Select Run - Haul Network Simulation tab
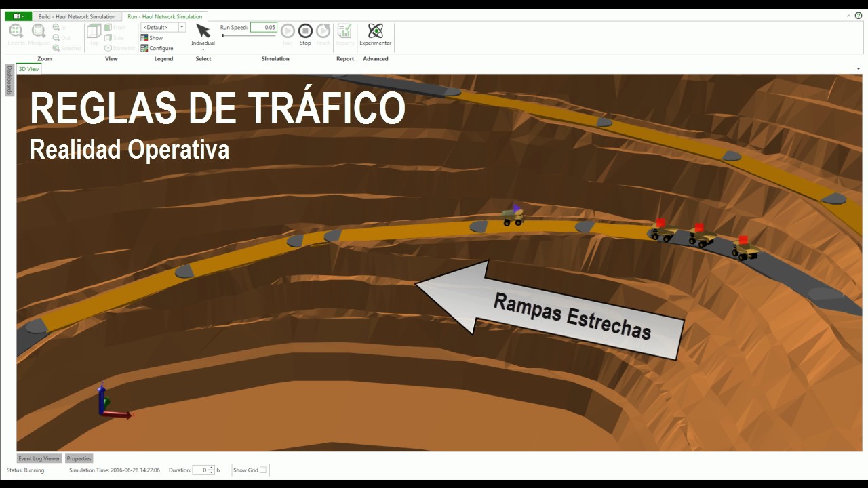This screenshot has height=488, width=868. pos(165,16)
